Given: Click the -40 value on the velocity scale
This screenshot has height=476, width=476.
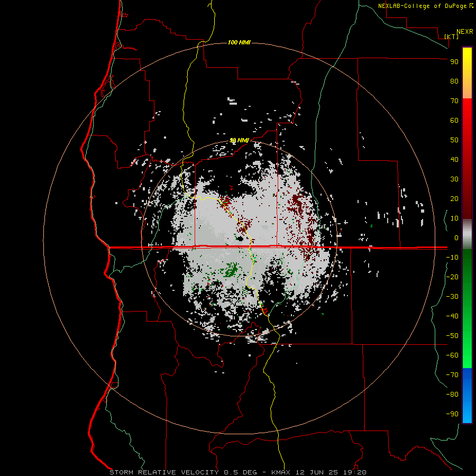Looking at the screenshot, I should (452, 316).
